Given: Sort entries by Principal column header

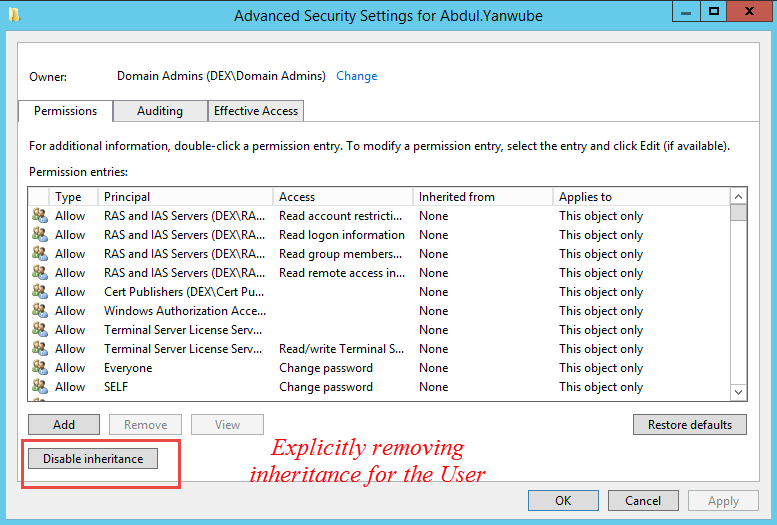Looking at the screenshot, I should click(186, 197).
